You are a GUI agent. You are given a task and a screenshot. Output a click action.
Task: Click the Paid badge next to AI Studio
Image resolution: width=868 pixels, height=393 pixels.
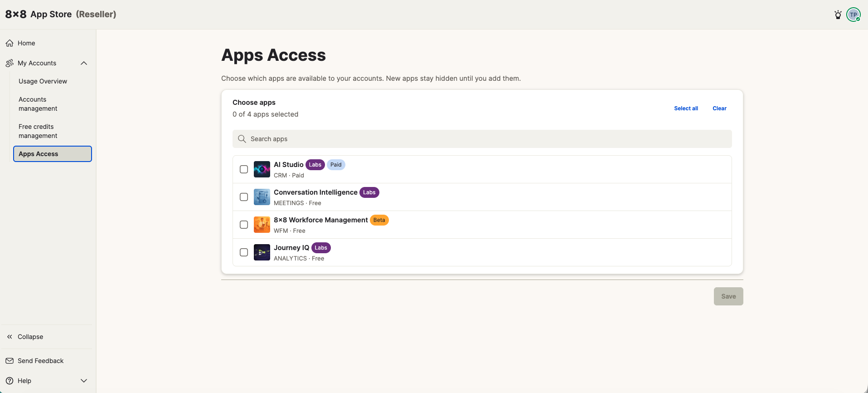(x=336, y=165)
